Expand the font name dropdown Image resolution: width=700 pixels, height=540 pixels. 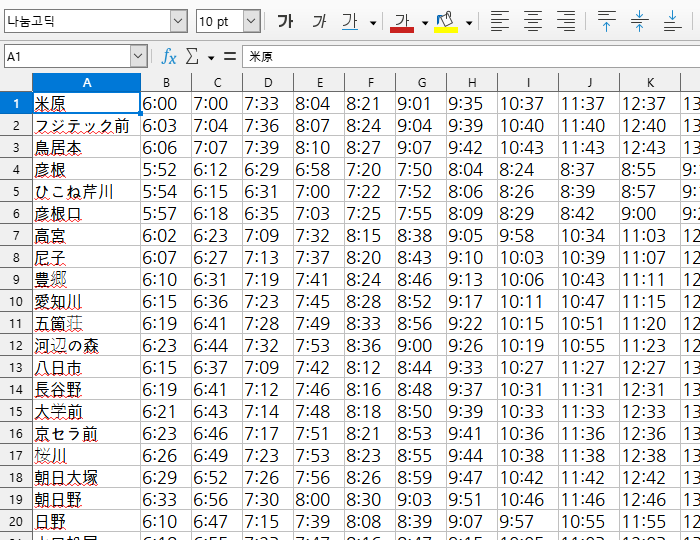(x=179, y=21)
